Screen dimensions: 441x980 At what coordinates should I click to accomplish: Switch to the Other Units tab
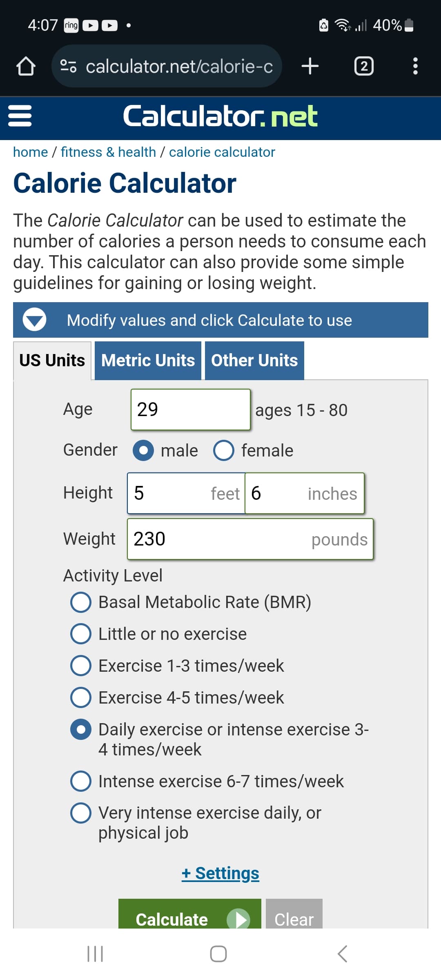pyautogui.click(x=254, y=361)
